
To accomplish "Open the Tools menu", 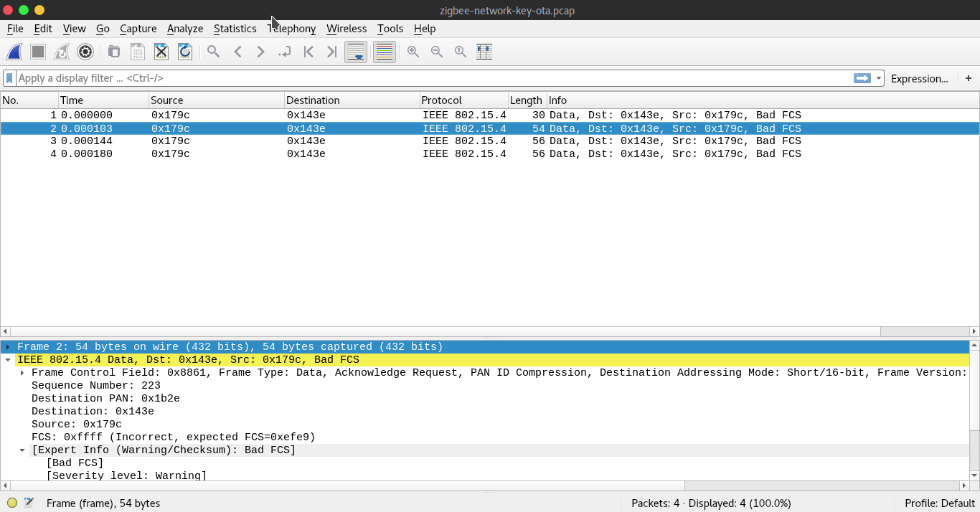I will (390, 29).
